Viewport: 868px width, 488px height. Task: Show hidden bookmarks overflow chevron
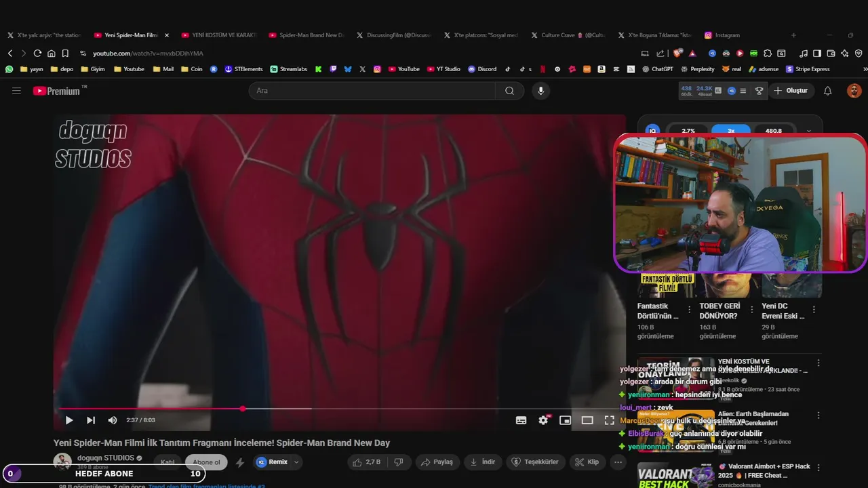[x=865, y=68]
